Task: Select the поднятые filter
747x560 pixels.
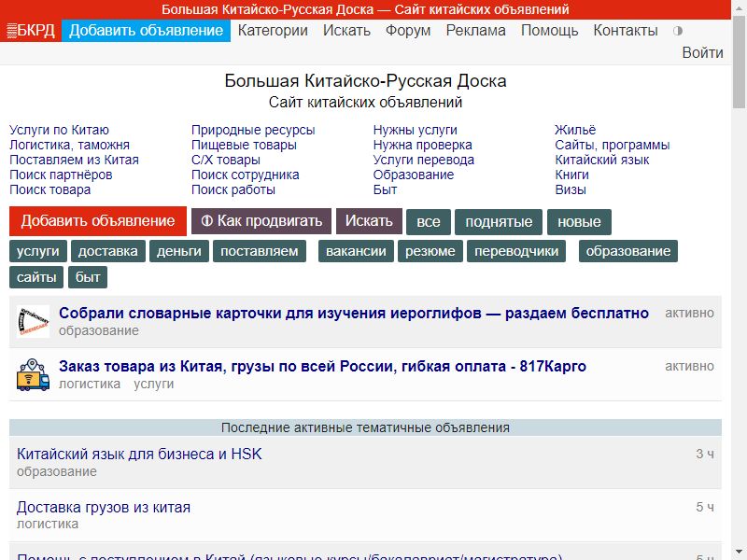Action: click(499, 222)
